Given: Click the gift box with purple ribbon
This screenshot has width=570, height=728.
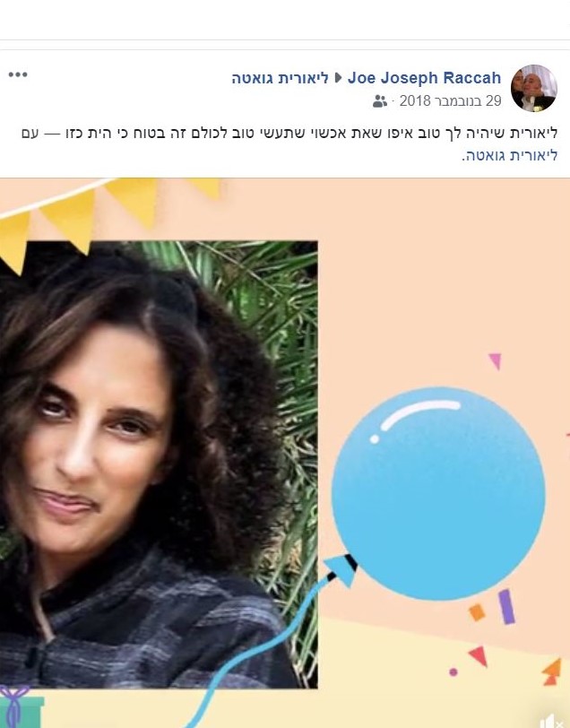Looking at the screenshot, I should click(21, 706).
